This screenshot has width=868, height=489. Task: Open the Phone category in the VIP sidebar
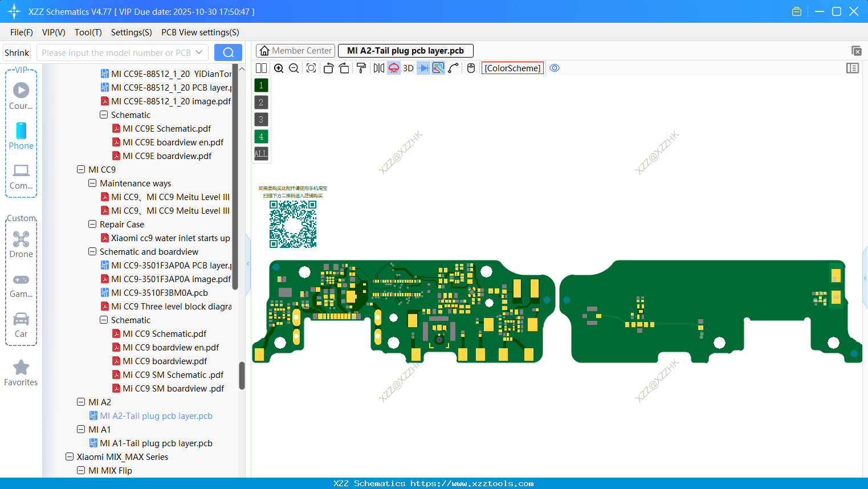pyautogui.click(x=21, y=137)
